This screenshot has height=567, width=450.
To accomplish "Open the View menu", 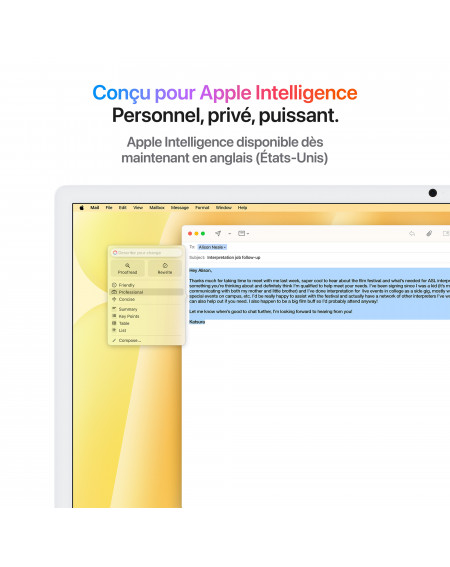I will click(138, 208).
